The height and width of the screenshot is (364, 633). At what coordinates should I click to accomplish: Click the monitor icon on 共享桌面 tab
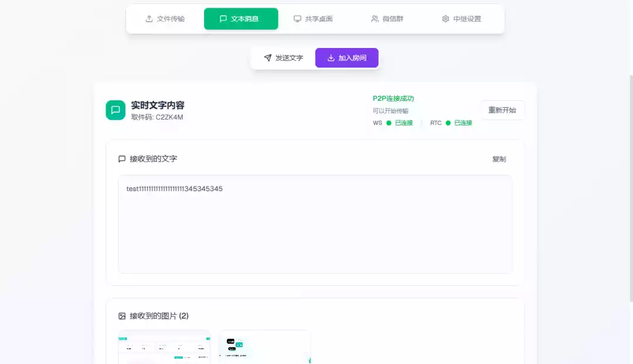298,18
